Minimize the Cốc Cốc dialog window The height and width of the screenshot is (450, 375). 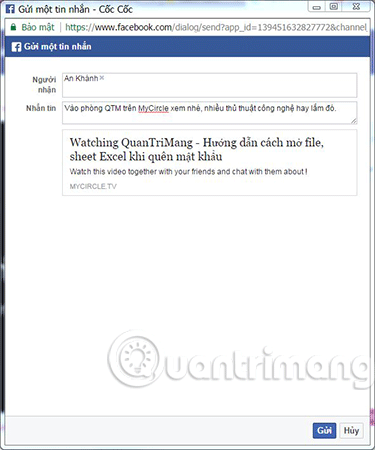pyautogui.click(x=317, y=7)
